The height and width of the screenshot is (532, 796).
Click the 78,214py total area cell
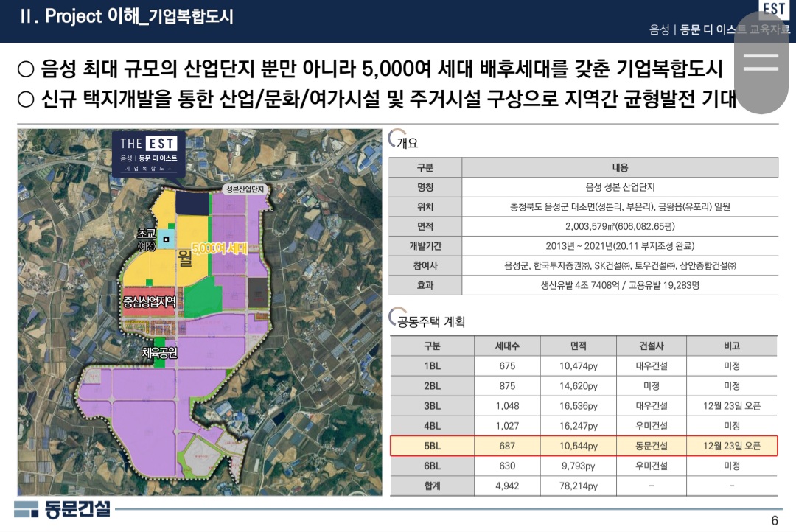pyautogui.click(x=579, y=486)
